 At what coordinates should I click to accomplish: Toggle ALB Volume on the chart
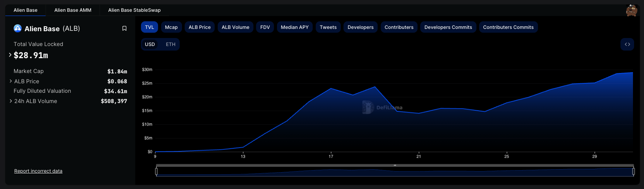pyautogui.click(x=235, y=27)
